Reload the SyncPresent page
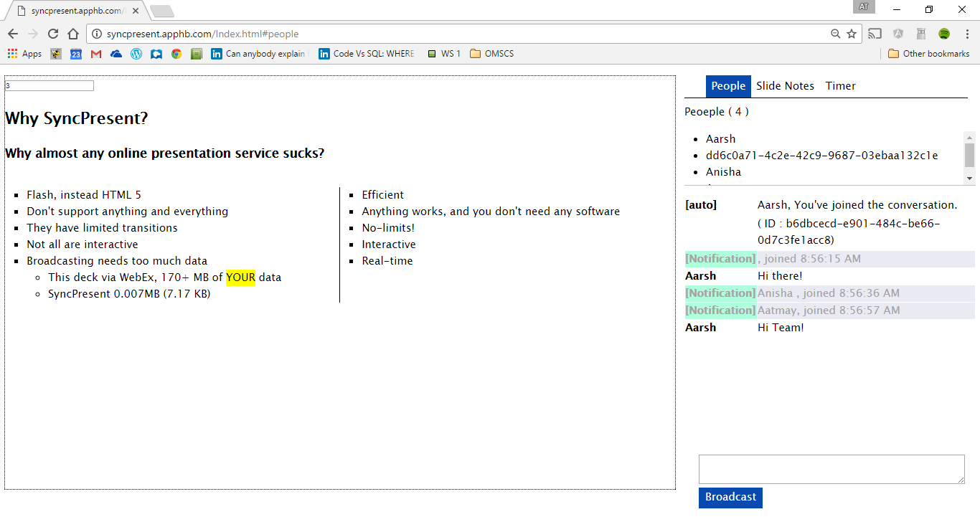 point(53,34)
